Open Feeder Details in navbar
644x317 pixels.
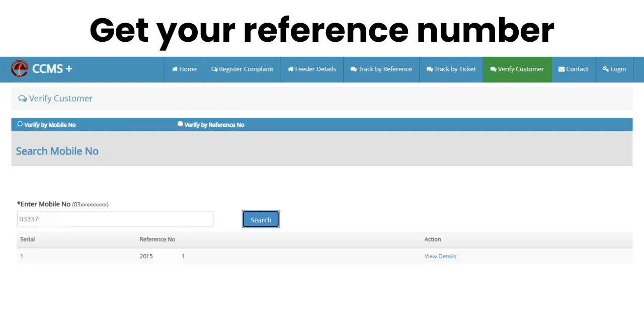click(x=312, y=69)
